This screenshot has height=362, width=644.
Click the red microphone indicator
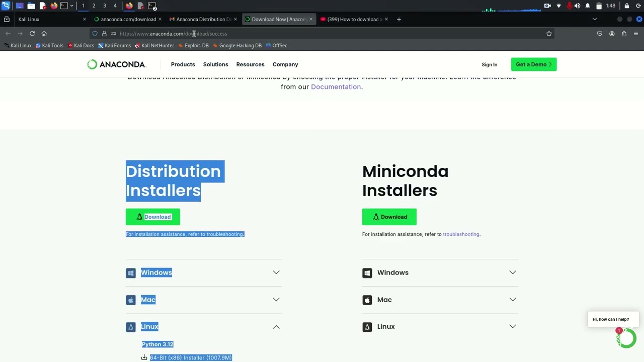click(x=570, y=6)
